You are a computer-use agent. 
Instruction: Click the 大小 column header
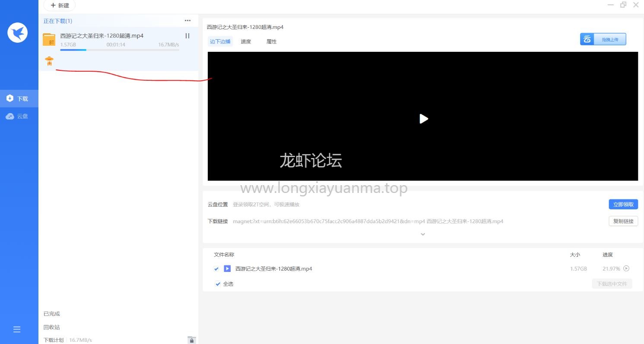click(575, 255)
